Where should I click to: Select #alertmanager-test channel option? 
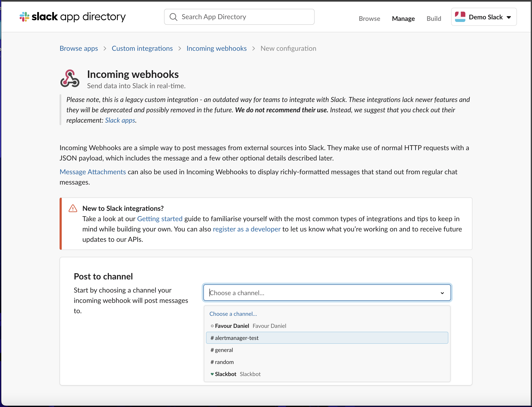[327, 338]
